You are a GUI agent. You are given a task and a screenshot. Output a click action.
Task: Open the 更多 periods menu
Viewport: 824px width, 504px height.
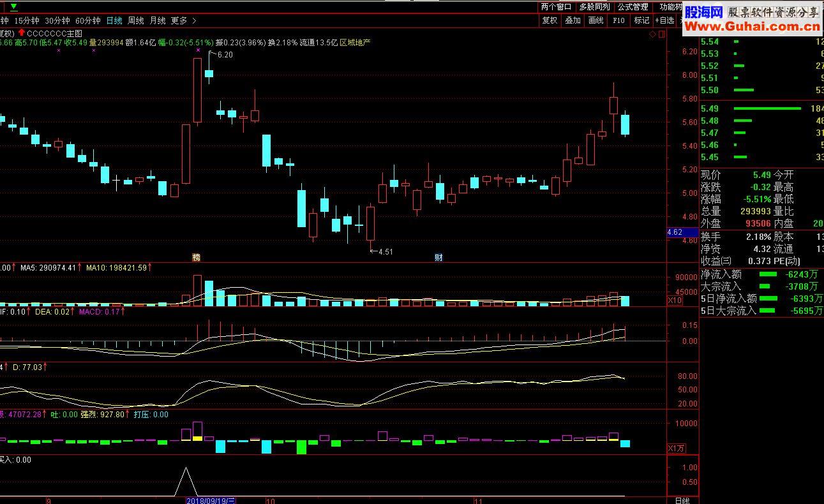tap(179, 20)
